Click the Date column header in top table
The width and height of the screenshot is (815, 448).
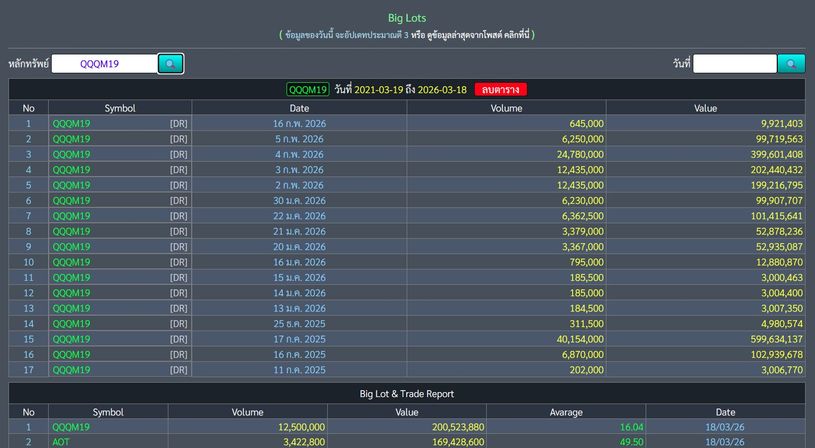(299, 107)
